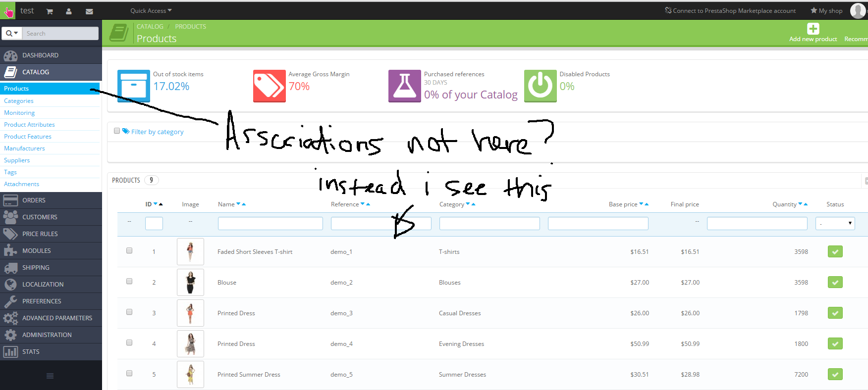Sort products by ID descending arrow
Image resolution: width=868 pixels, height=390 pixels.
(x=156, y=204)
